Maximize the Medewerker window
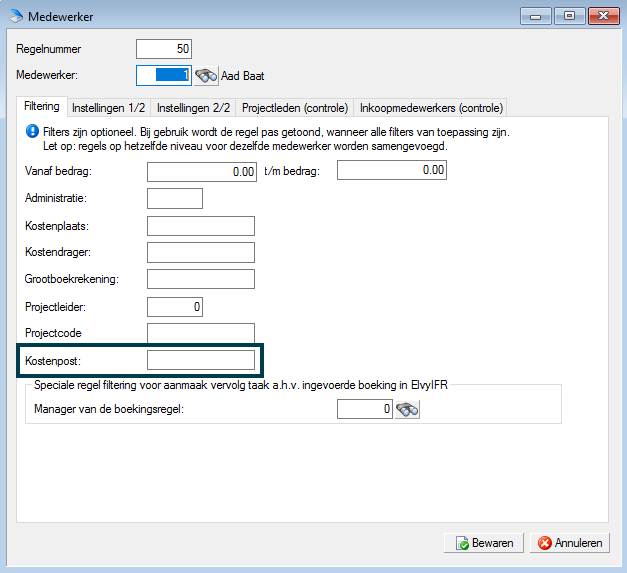 tap(569, 16)
